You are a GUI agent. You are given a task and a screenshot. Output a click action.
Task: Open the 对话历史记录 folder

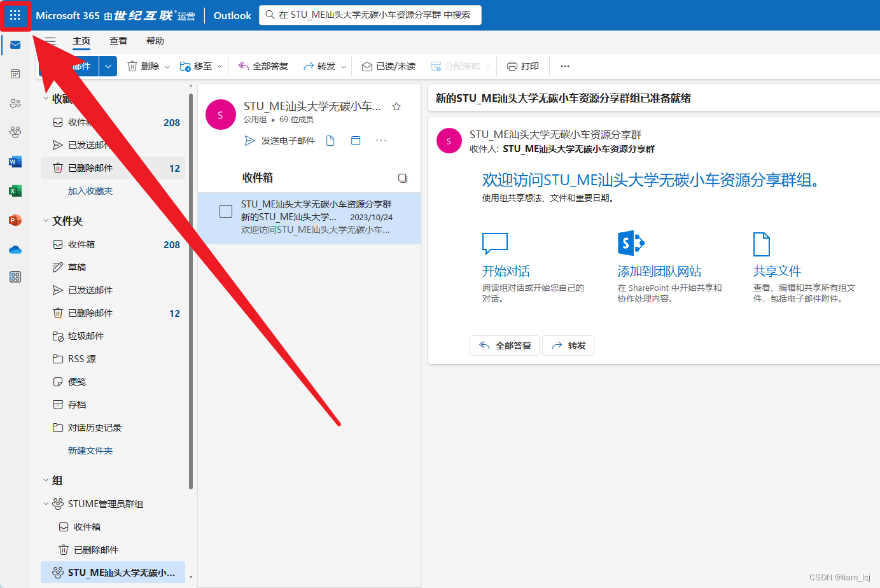(x=113, y=428)
